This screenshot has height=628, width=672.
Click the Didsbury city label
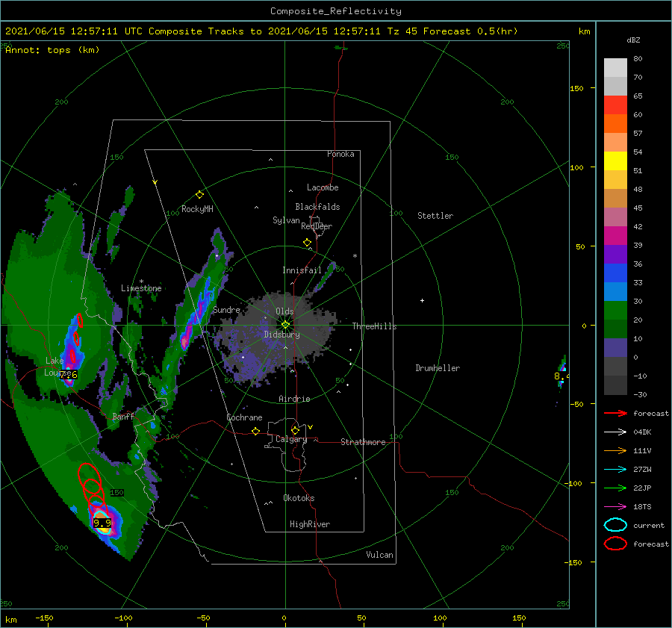coord(281,335)
